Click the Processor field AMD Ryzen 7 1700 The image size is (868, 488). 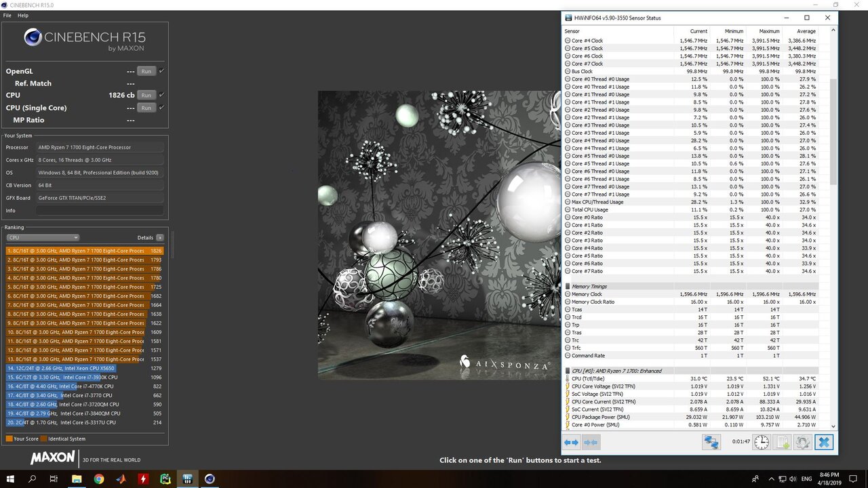100,147
